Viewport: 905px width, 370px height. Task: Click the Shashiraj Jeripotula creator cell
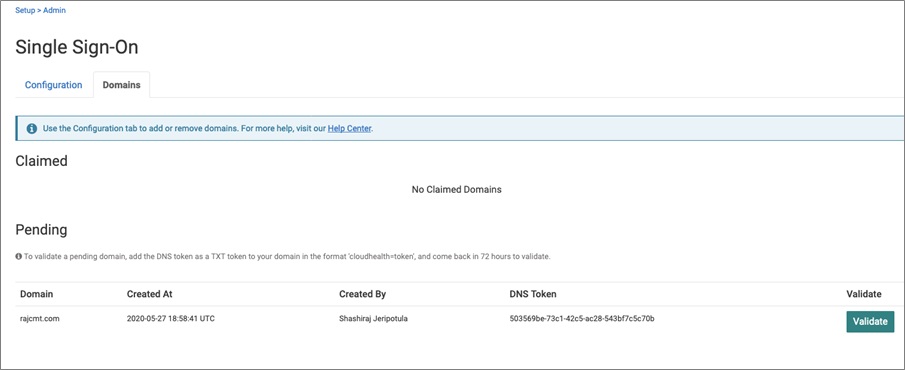tap(373, 318)
